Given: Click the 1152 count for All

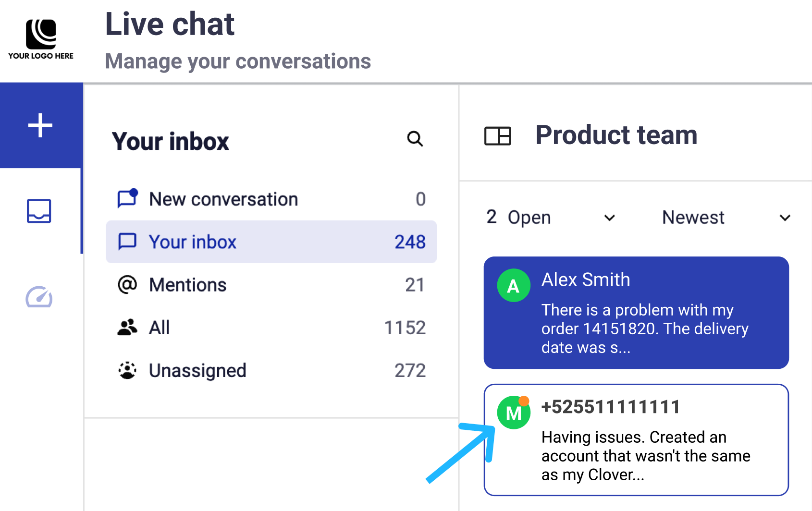Looking at the screenshot, I should pos(405,328).
